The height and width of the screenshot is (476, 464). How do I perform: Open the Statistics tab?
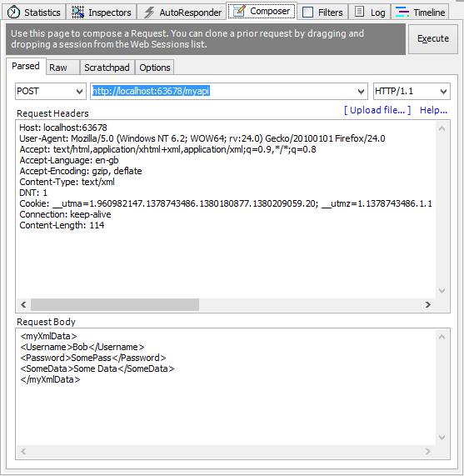point(33,13)
